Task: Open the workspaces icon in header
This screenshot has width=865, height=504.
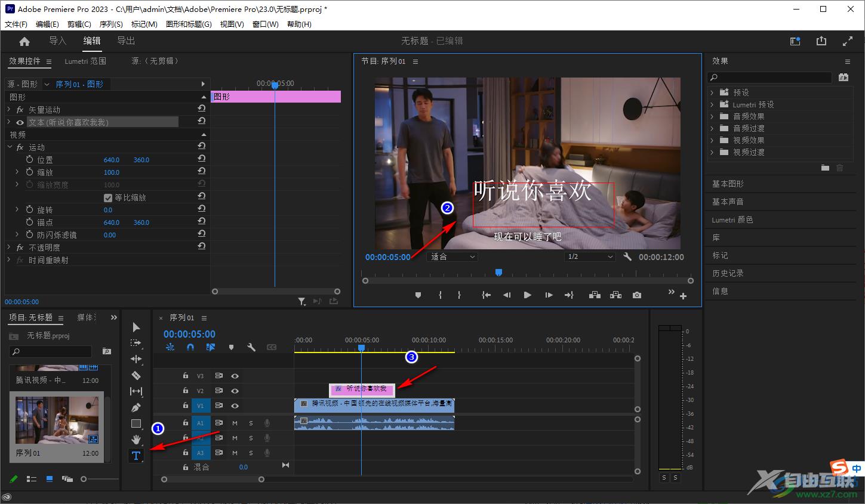Action: coord(795,41)
